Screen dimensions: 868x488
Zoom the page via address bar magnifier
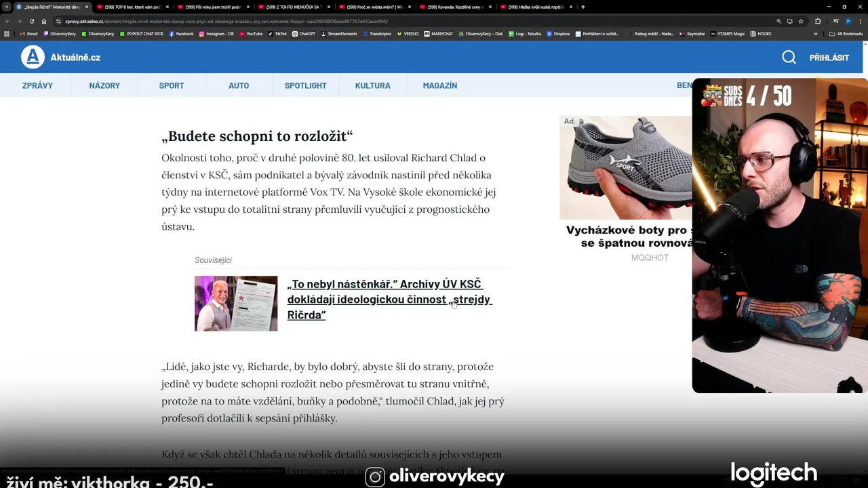coord(779,21)
